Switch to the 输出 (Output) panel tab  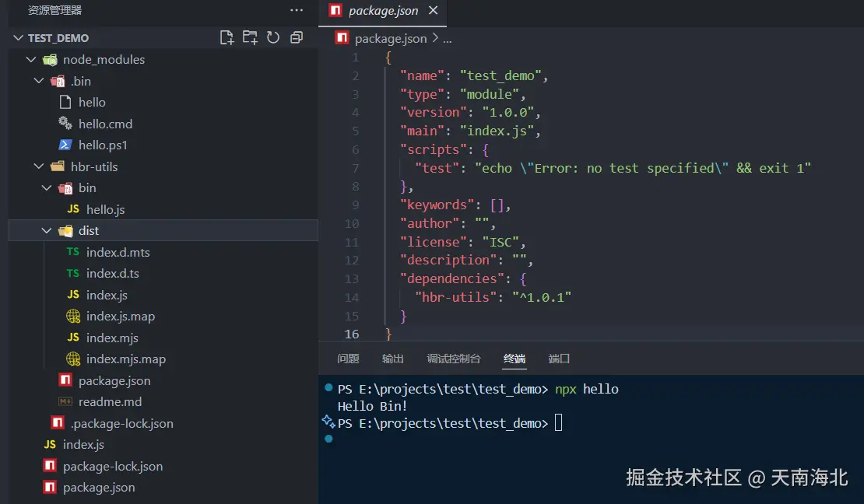click(392, 359)
